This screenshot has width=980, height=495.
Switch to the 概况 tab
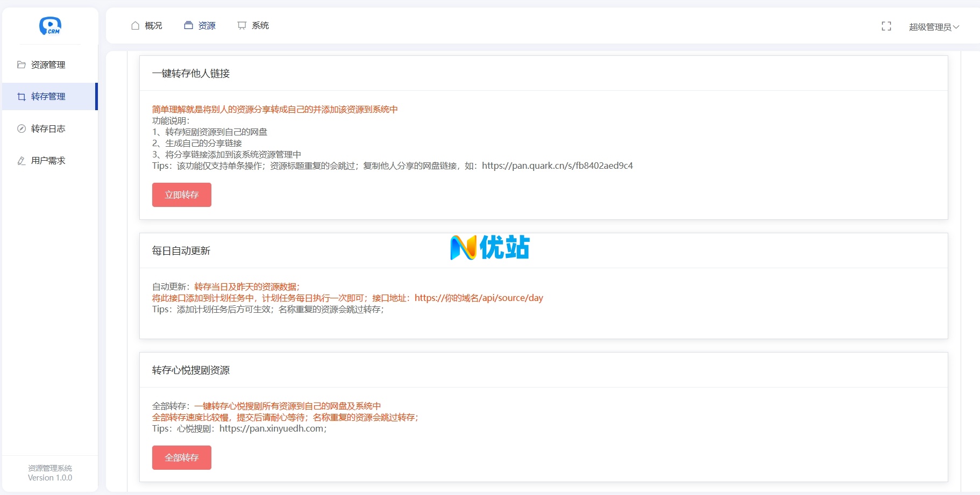click(x=152, y=25)
